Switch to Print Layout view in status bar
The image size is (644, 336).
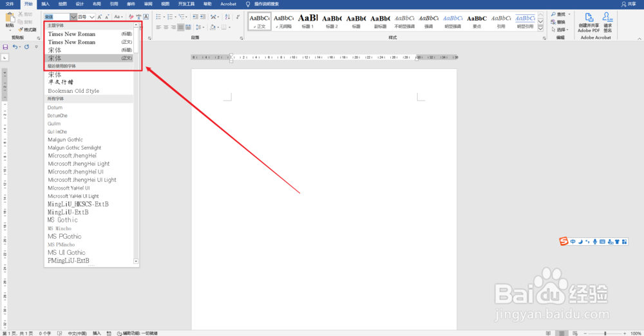[x=562, y=333]
